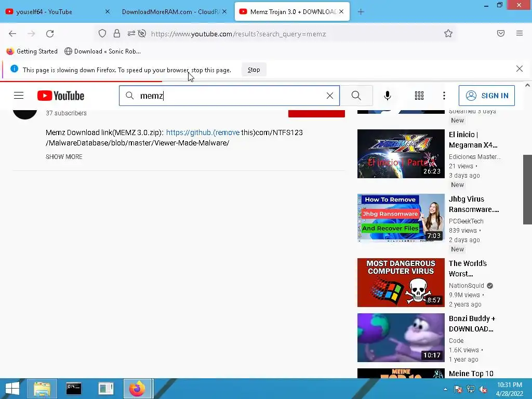
Task: Visit the NationSquid channel name
Action: pos(466,286)
